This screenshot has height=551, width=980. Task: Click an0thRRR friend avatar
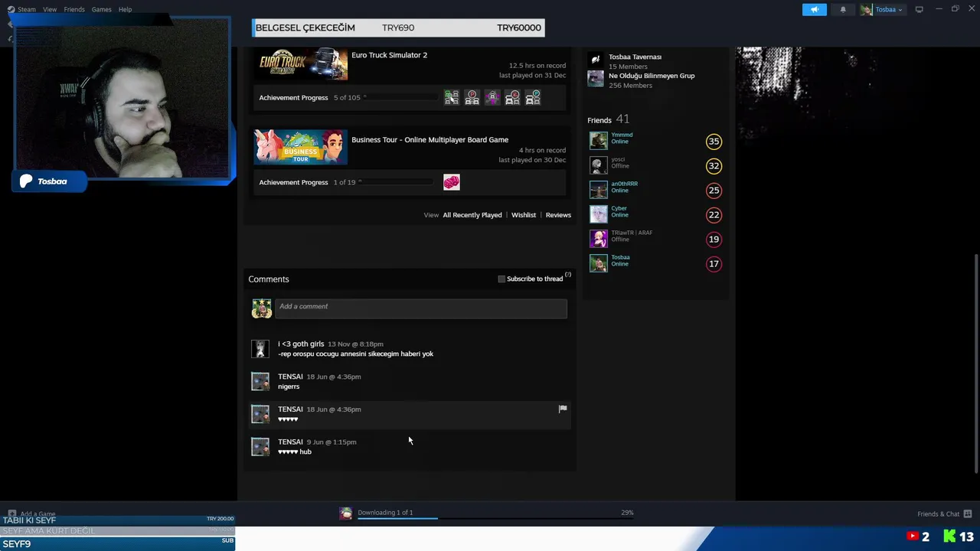click(599, 190)
